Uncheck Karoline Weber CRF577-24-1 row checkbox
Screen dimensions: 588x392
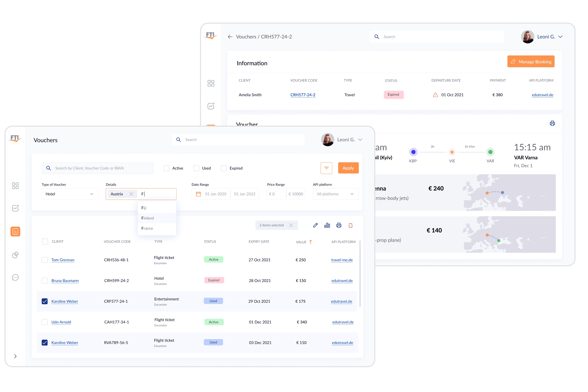coord(45,301)
